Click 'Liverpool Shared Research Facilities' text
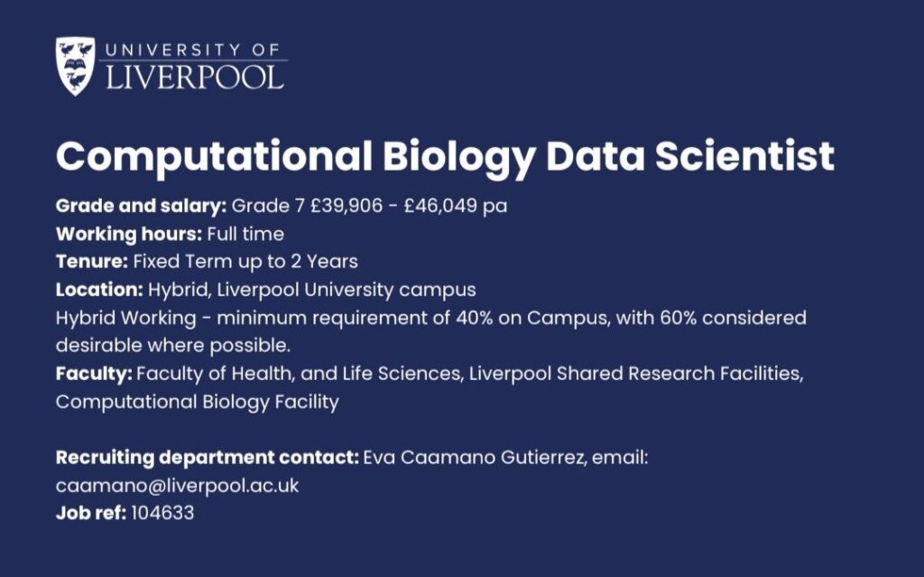Viewport: 924px width, 577px height. point(633,374)
